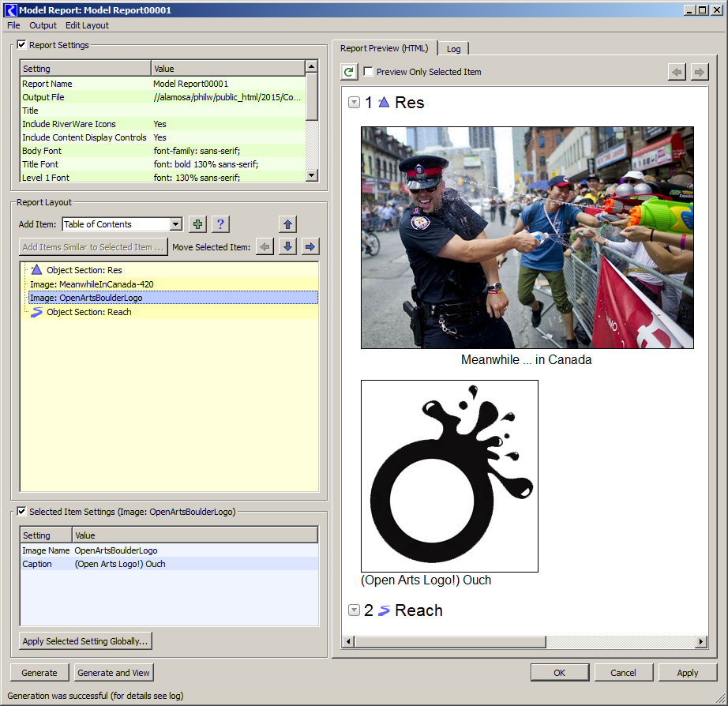Open the Edit Layout menu
This screenshot has height=706, width=728.
point(87,25)
